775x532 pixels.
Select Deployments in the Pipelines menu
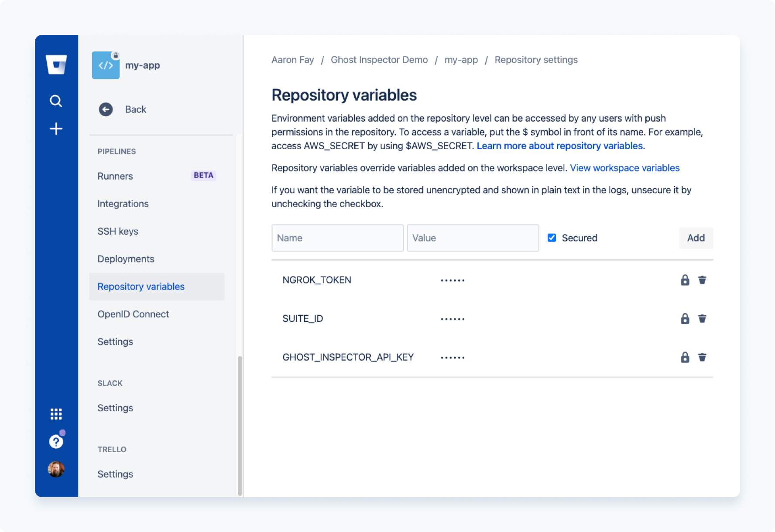[126, 259]
